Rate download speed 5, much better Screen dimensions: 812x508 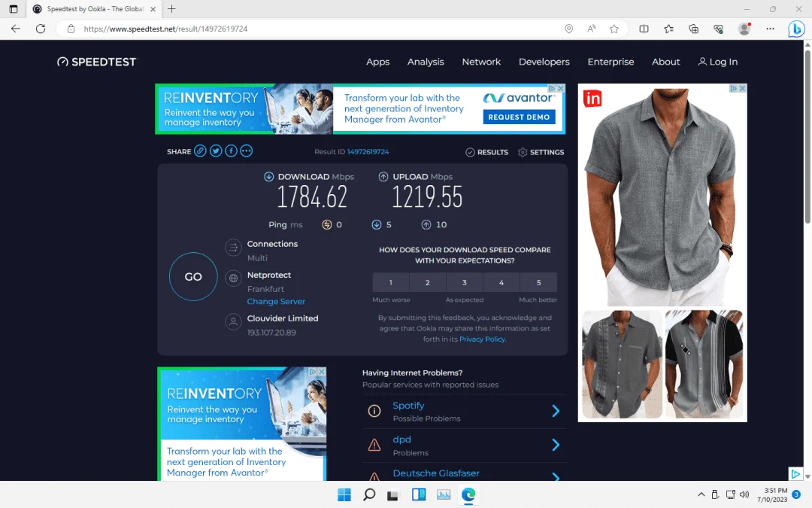pos(538,282)
